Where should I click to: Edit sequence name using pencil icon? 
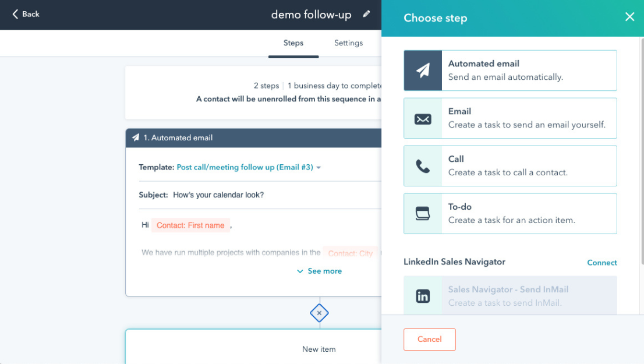(366, 14)
